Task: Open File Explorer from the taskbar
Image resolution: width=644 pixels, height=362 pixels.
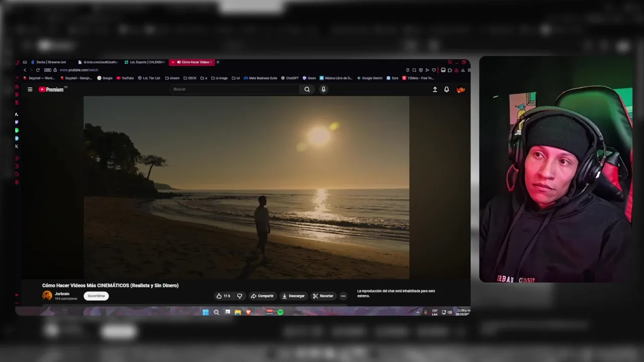Action: point(238,312)
